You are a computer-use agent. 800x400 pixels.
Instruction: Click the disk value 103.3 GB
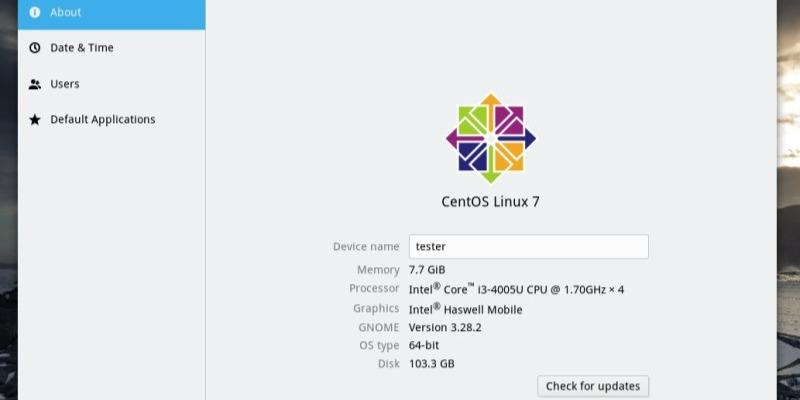tap(432, 364)
